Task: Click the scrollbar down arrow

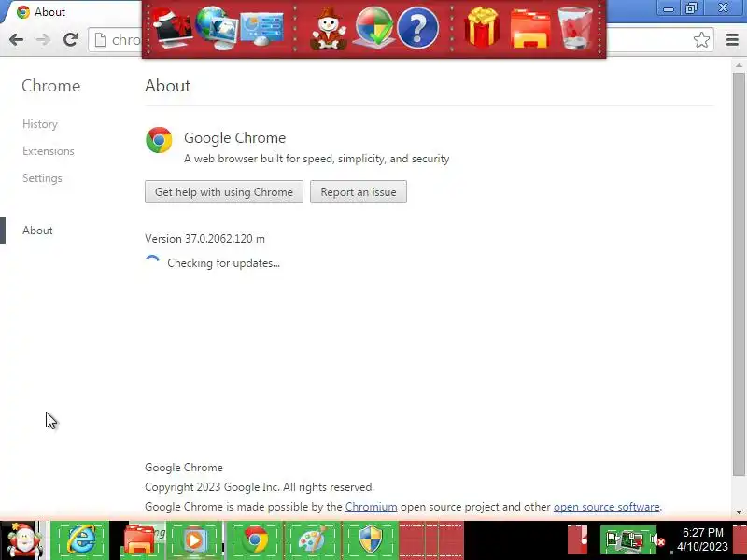Action: click(x=739, y=511)
